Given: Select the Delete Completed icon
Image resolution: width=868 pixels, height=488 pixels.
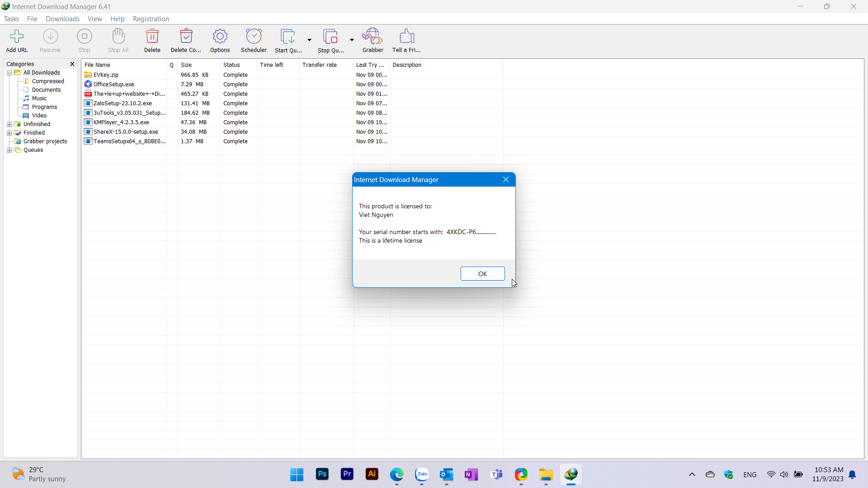Looking at the screenshot, I should click(x=186, y=41).
